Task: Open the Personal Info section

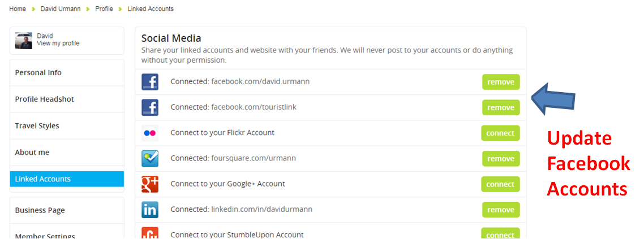Action: 67,72
